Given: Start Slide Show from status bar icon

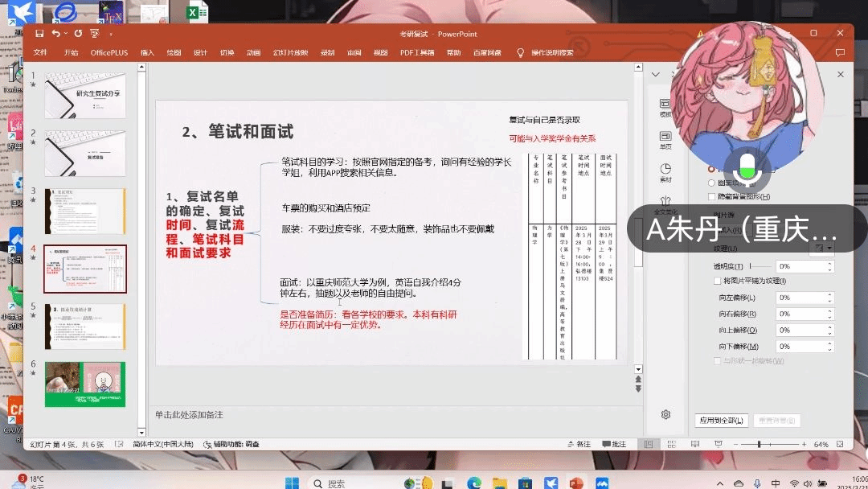Looking at the screenshot, I should (718, 444).
